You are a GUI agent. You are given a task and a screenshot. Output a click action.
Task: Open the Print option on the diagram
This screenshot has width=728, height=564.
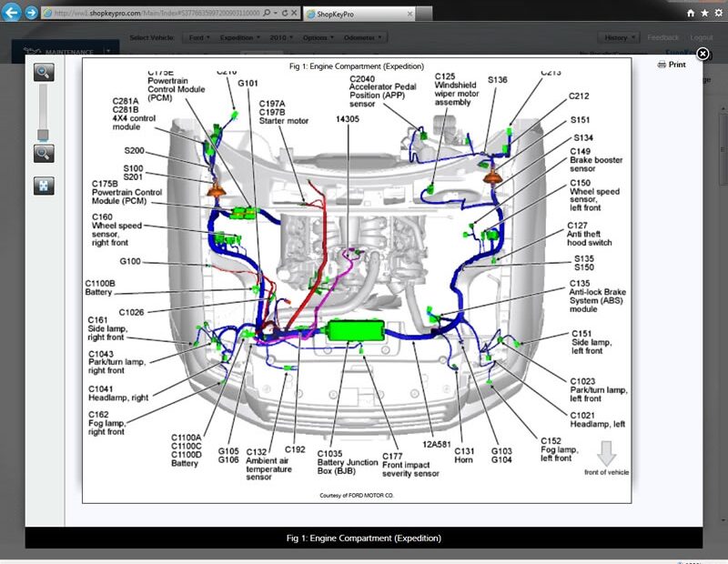coord(671,65)
